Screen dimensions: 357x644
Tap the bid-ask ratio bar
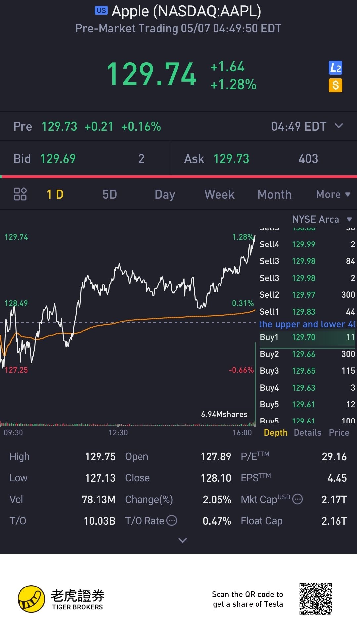tap(178, 177)
